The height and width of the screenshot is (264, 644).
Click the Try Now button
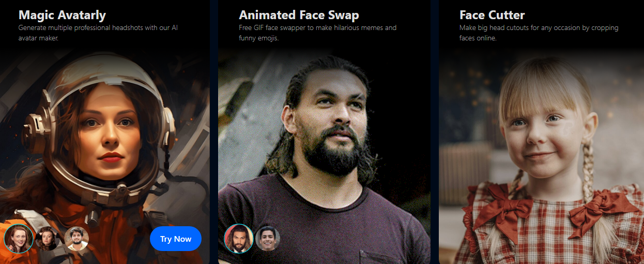pyautogui.click(x=176, y=239)
